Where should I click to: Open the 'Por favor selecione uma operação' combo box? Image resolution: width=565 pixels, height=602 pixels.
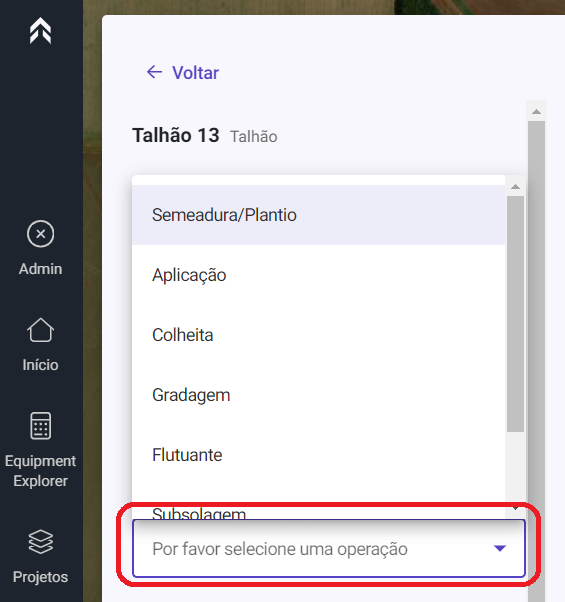329,548
